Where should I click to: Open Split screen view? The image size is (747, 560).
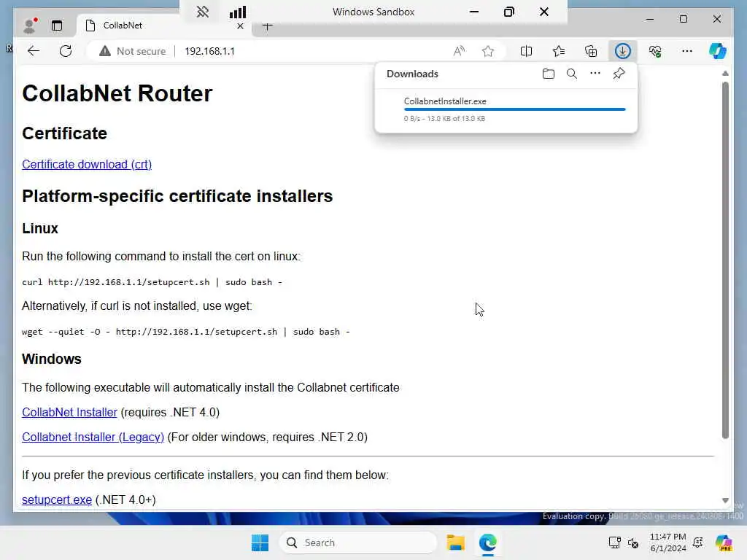(x=527, y=51)
